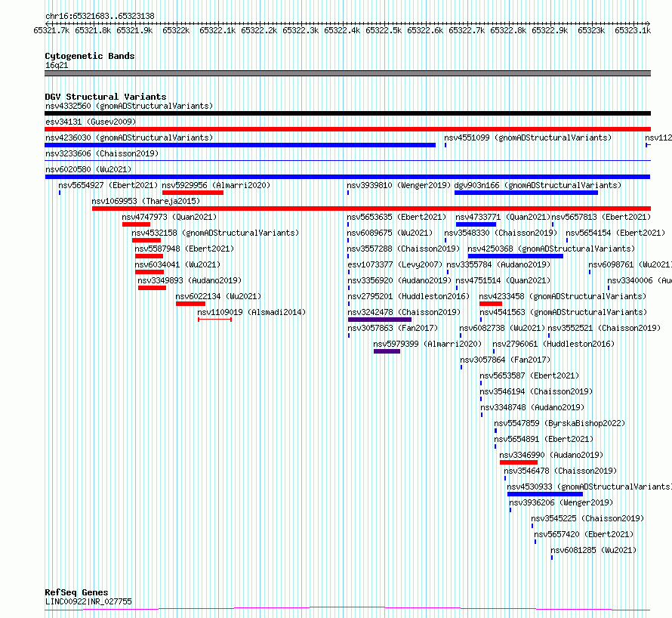Viewport: 672px width, 618px height.
Task: Open nsv3552521 (Chaisson2019) variant
Action: (x=604, y=328)
